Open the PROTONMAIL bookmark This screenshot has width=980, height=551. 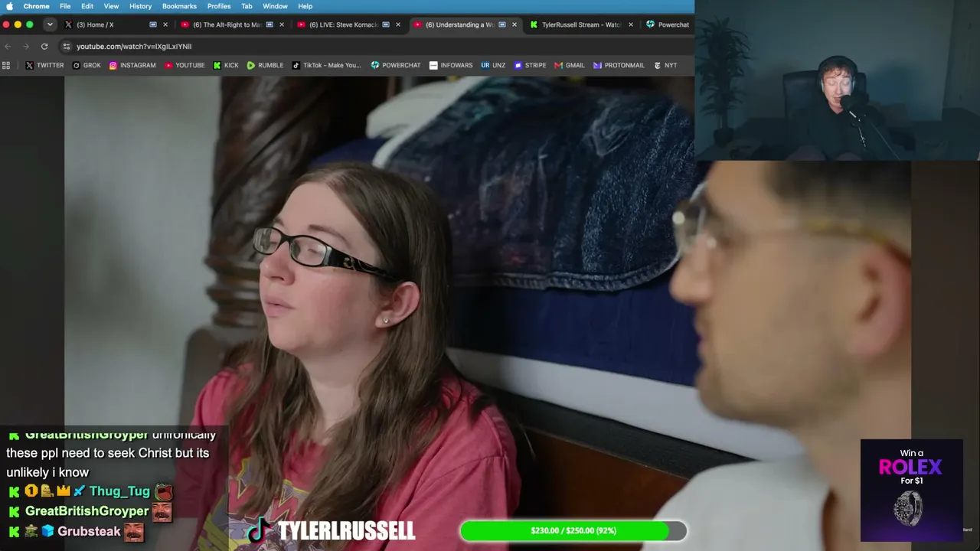coord(619,65)
